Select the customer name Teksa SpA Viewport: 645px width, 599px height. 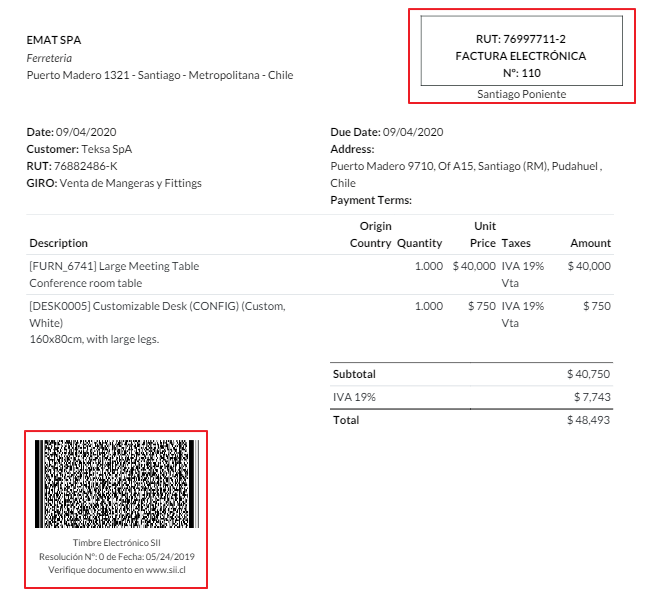click(x=106, y=149)
